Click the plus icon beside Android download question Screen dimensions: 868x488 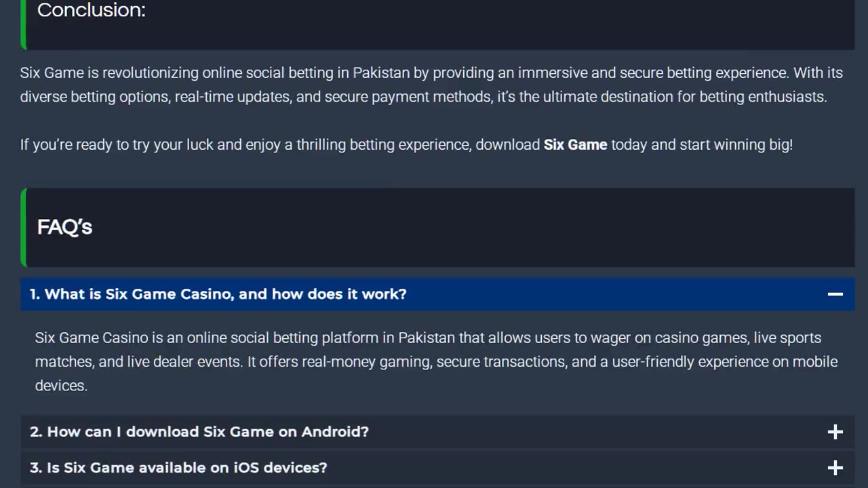coord(835,432)
